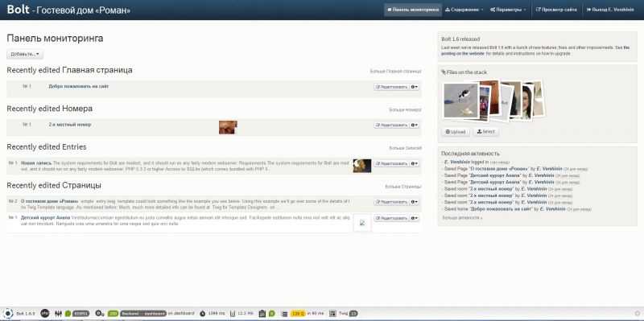Image resolution: width=644 pixels, height=321 pixels.
Task: Open the Добавьте dropdown button
Action: coord(25,54)
